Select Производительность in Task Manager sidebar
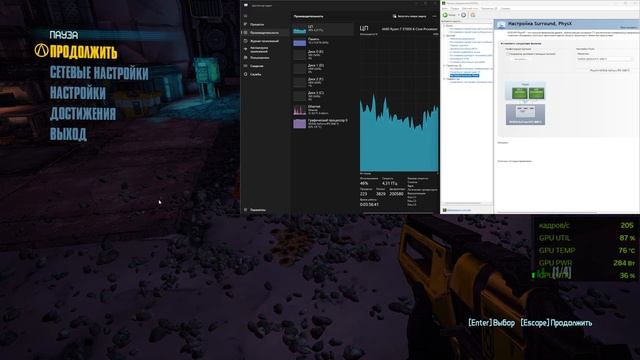Screen dimensions: 640x360 point(264,33)
